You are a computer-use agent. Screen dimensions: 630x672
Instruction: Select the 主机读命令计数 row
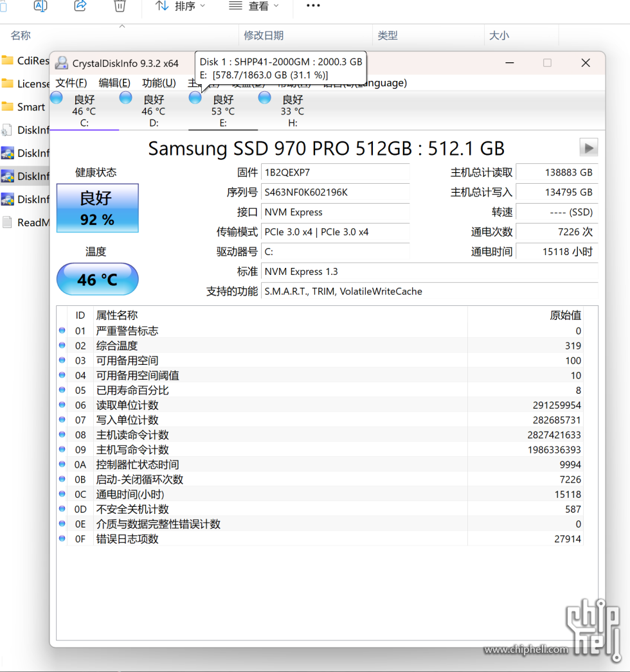[x=320, y=434]
